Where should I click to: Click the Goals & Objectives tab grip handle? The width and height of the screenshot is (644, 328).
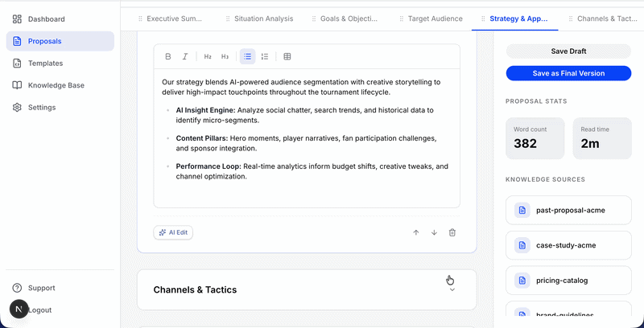point(314,18)
